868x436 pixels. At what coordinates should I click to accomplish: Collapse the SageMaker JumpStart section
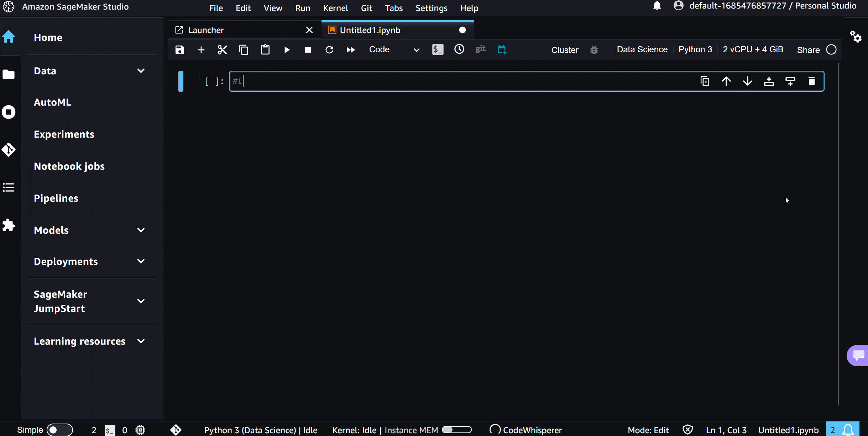point(141,301)
